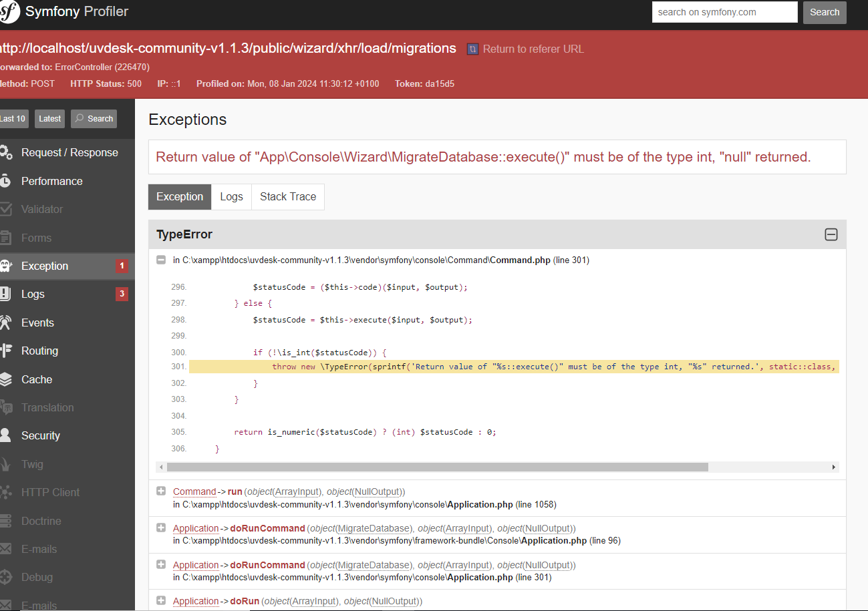This screenshot has width=868, height=611.
Task: Collapse the TypeError exception block
Action: point(831,234)
